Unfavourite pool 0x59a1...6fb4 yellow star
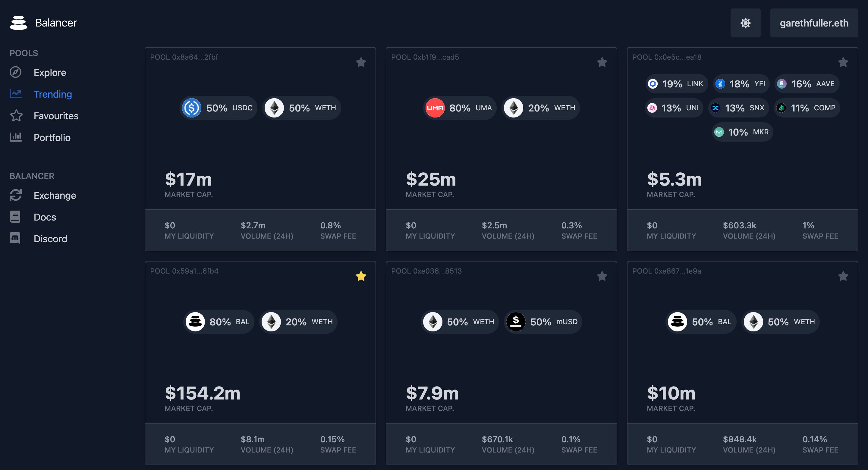 click(x=361, y=276)
